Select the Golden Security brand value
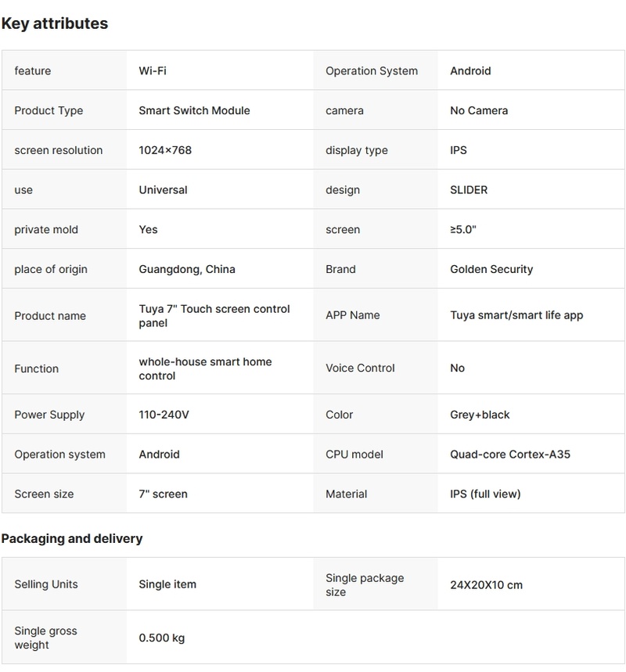Screen dimensions: 626x672 491,269
